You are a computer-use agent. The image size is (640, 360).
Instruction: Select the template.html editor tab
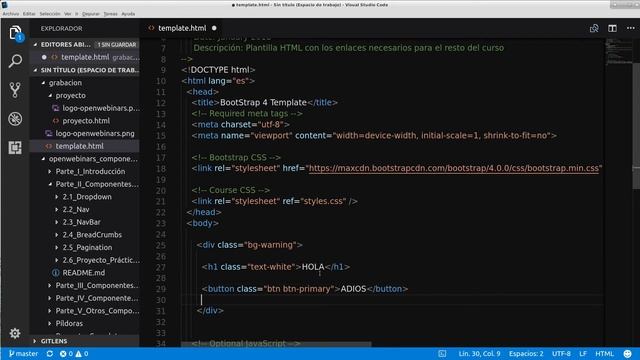(x=182, y=28)
